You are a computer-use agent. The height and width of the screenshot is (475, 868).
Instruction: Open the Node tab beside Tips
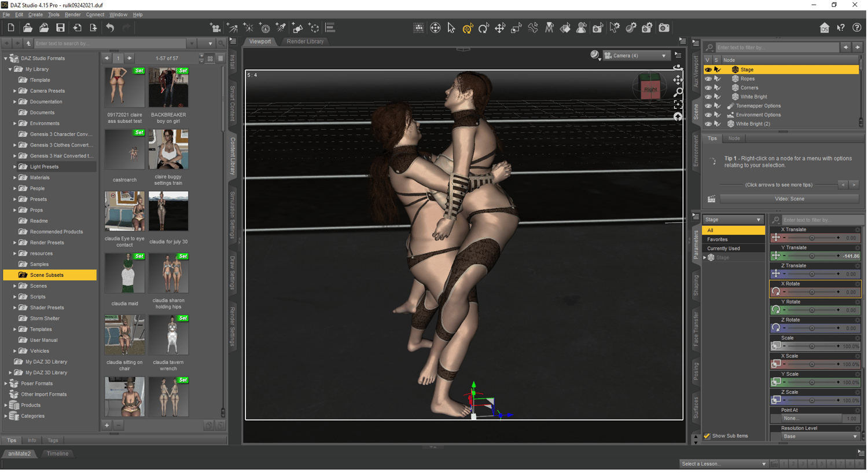click(734, 138)
